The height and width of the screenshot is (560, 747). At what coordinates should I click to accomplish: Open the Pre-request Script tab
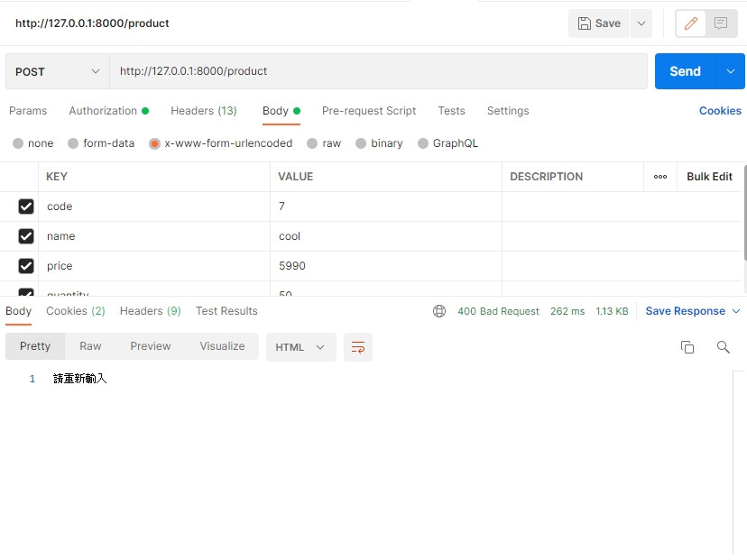[x=369, y=111]
